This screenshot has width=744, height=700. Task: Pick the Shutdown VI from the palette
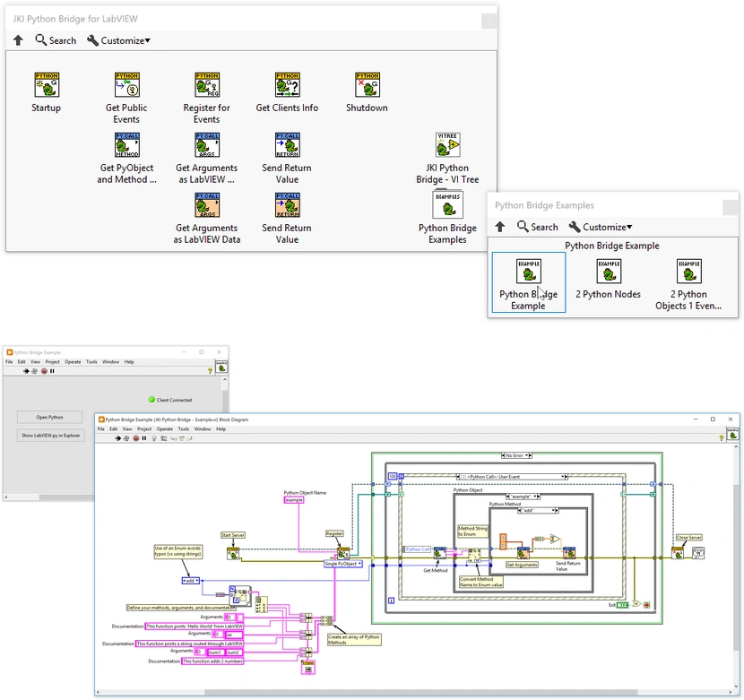pos(366,87)
